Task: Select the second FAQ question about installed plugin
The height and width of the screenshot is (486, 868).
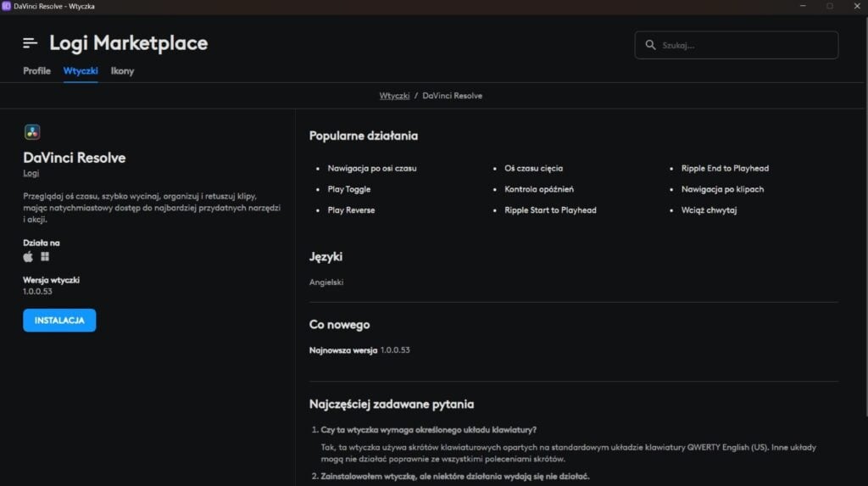Action: [x=454, y=477]
